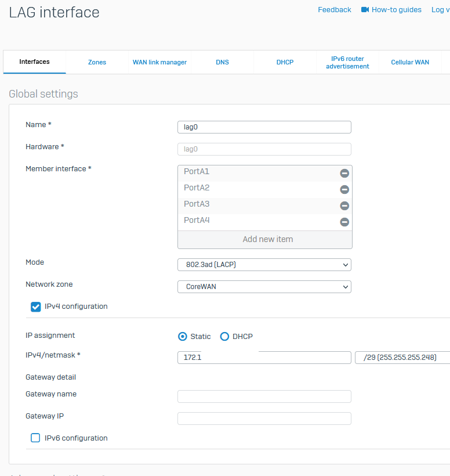Open the /29 netmask dropdown
This screenshot has height=476, width=450.
pos(402,358)
